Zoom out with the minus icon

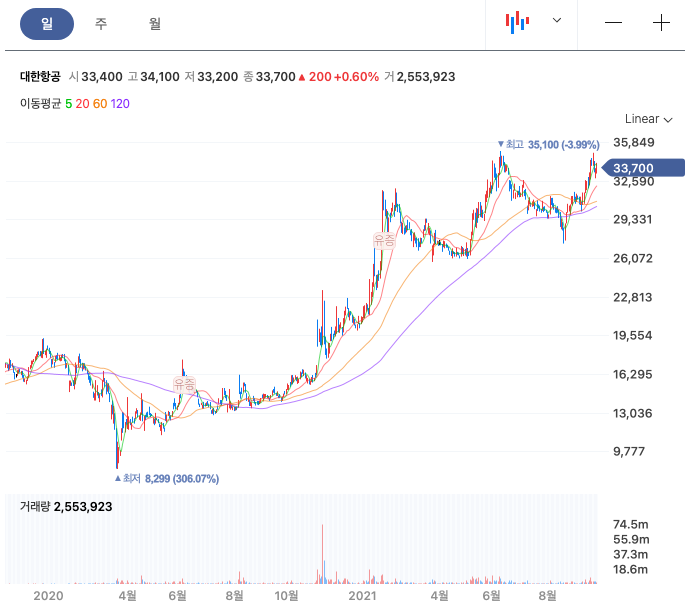tap(613, 23)
